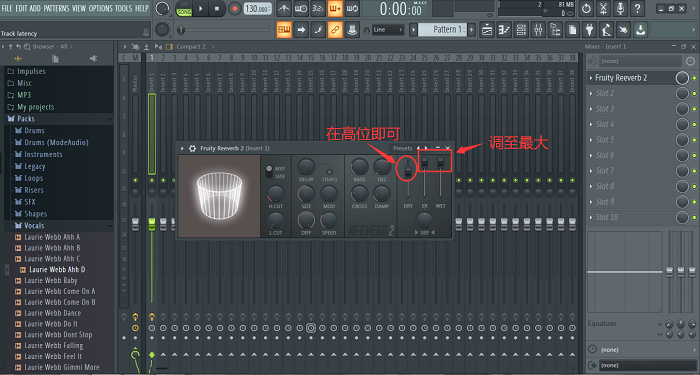Click the metronome icon

[284, 8]
